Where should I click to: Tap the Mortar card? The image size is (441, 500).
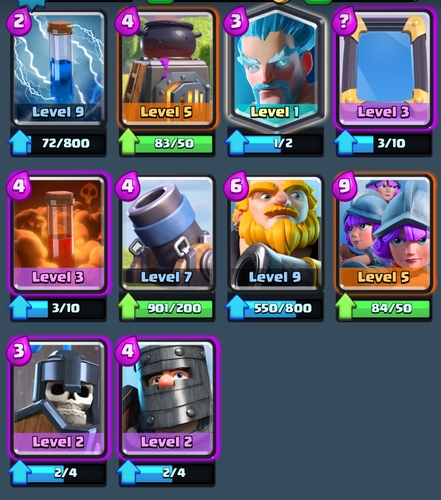(167, 233)
